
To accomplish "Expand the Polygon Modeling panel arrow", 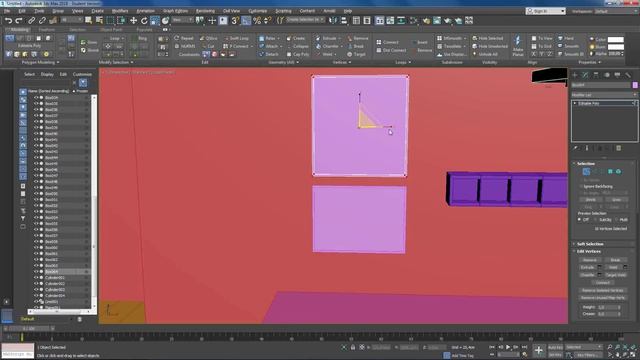I will click(58, 62).
